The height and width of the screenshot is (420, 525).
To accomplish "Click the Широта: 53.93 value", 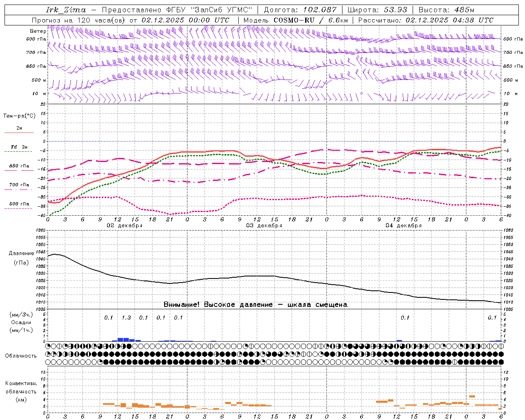I will pos(377,10).
